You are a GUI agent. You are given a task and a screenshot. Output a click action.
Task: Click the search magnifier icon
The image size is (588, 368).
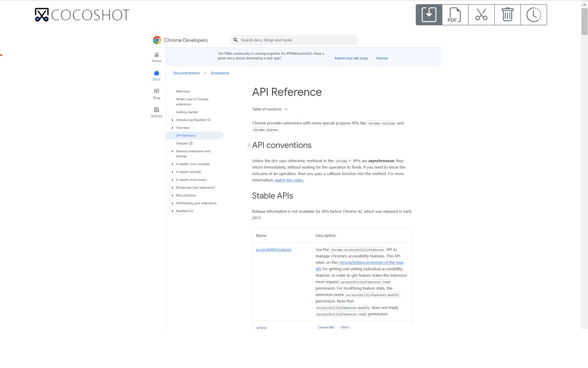pyautogui.click(x=236, y=40)
